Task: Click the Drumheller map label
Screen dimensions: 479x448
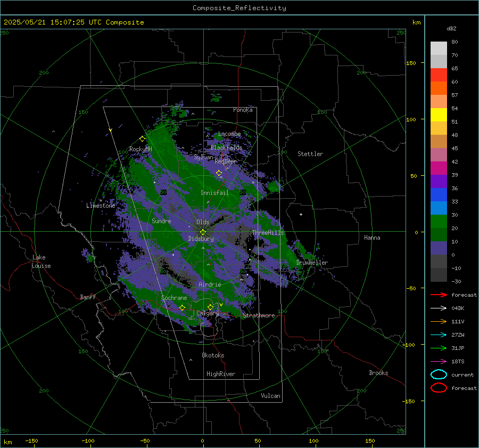Action: [x=312, y=263]
